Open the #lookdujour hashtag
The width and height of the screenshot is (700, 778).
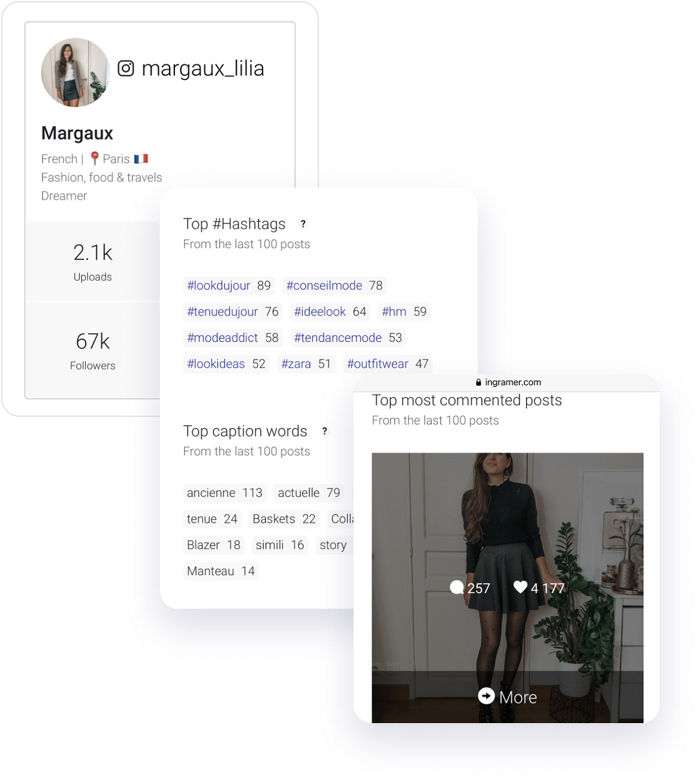(x=229, y=285)
